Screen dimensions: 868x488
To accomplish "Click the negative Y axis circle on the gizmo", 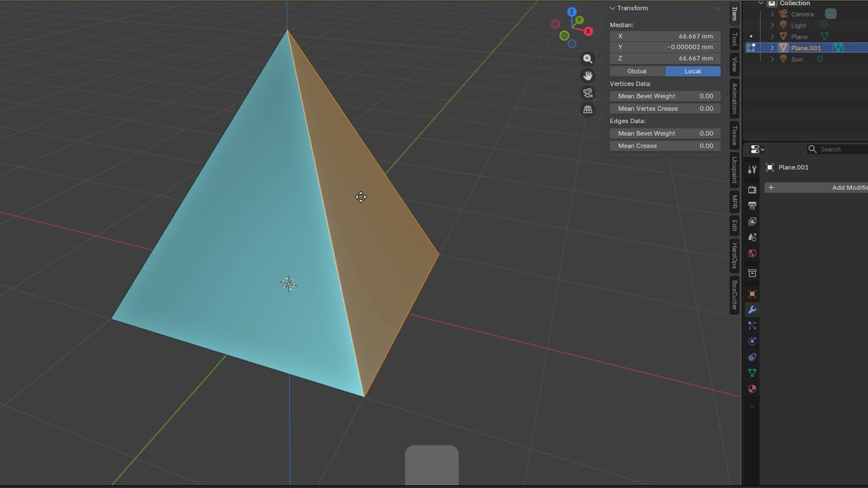I will pos(564,36).
